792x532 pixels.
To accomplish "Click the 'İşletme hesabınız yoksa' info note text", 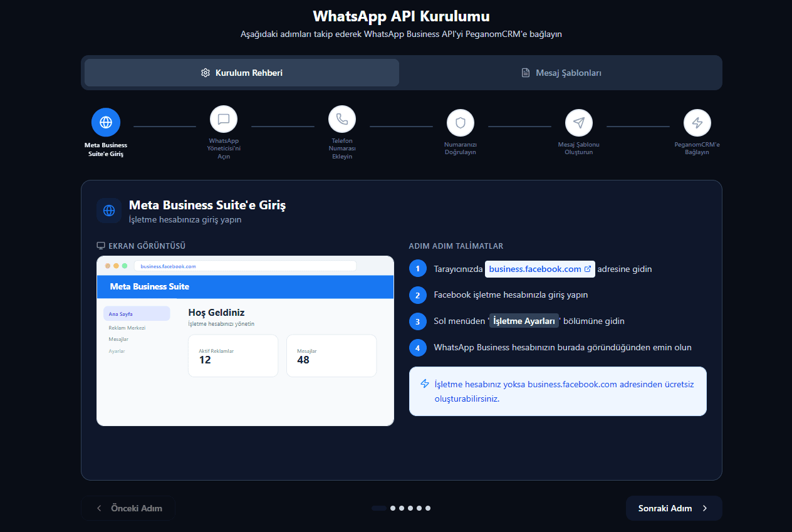I will (x=564, y=391).
